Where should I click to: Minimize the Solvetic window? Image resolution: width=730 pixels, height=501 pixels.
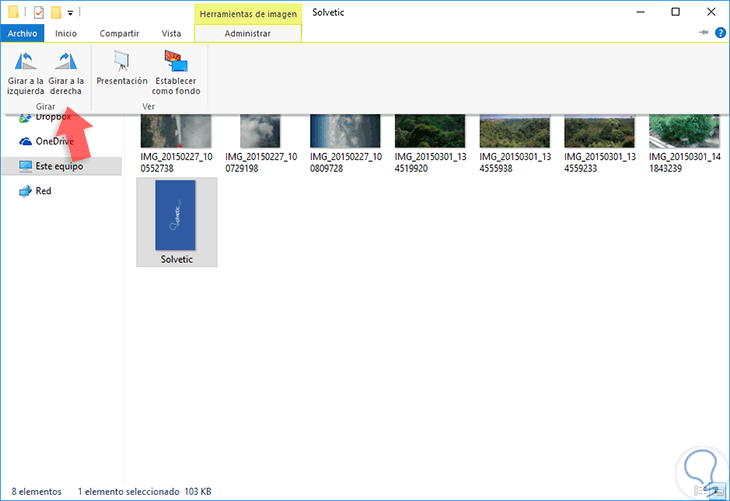pyautogui.click(x=641, y=12)
